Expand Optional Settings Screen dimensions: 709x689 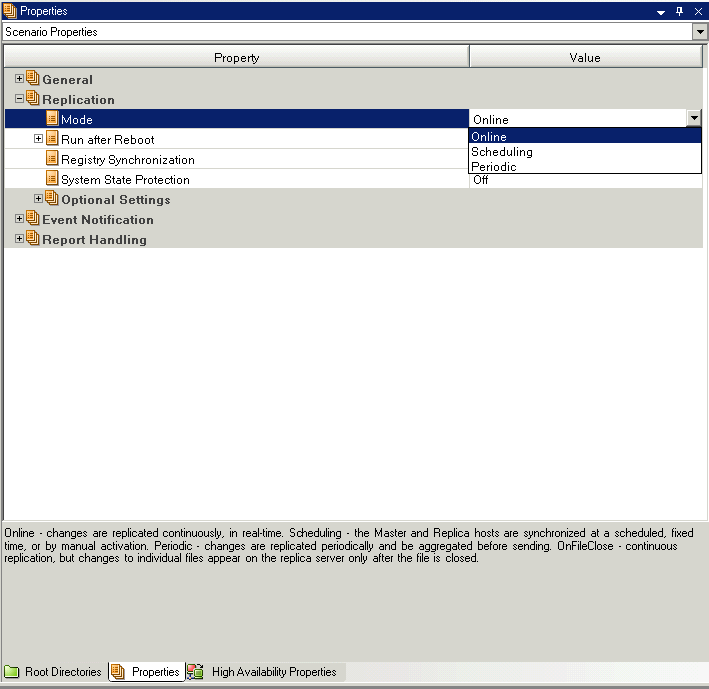[38, 198]
